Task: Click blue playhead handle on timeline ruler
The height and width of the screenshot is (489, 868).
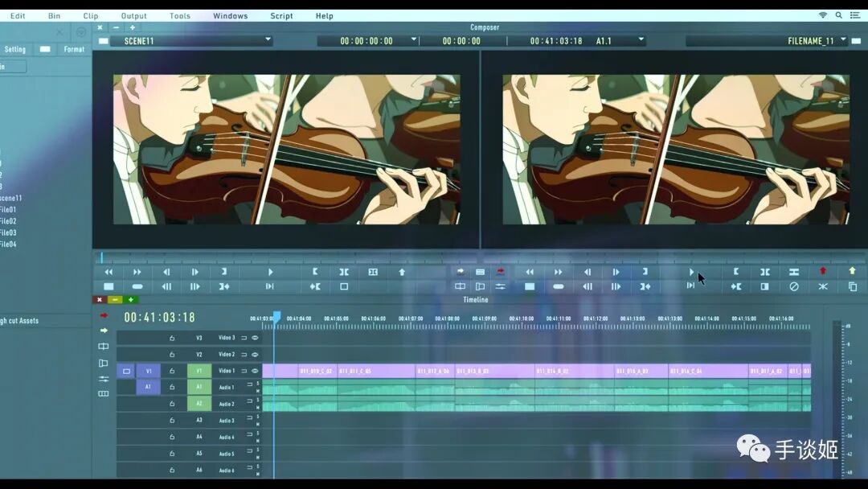Action: coord(276,316)
